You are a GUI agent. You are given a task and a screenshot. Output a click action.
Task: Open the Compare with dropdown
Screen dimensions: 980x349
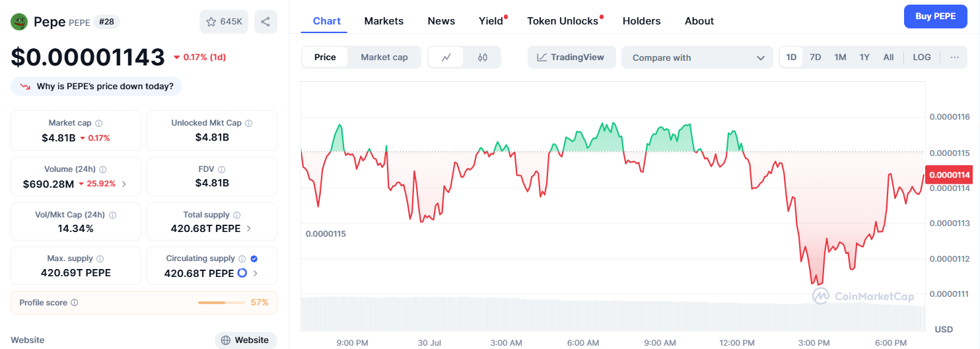[x=697, y=58]
